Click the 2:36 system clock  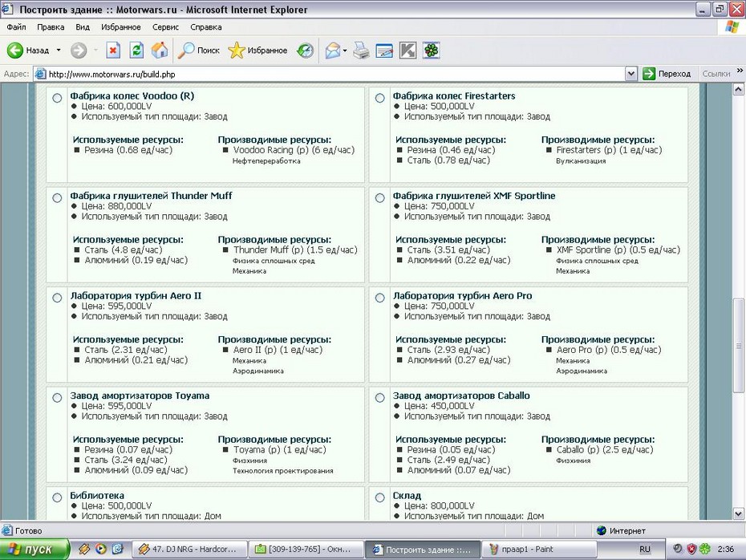[x=725, y=549]
